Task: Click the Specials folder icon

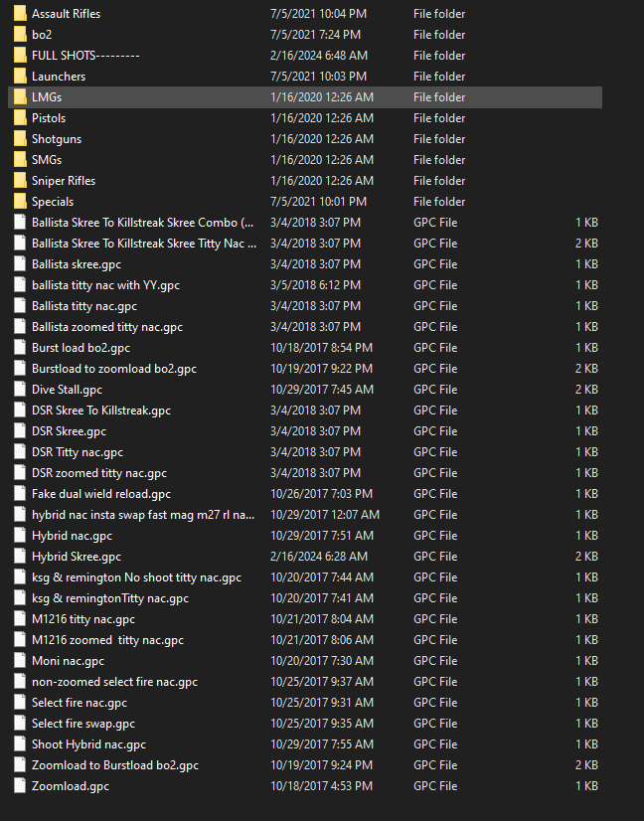Action: point(20,202)
